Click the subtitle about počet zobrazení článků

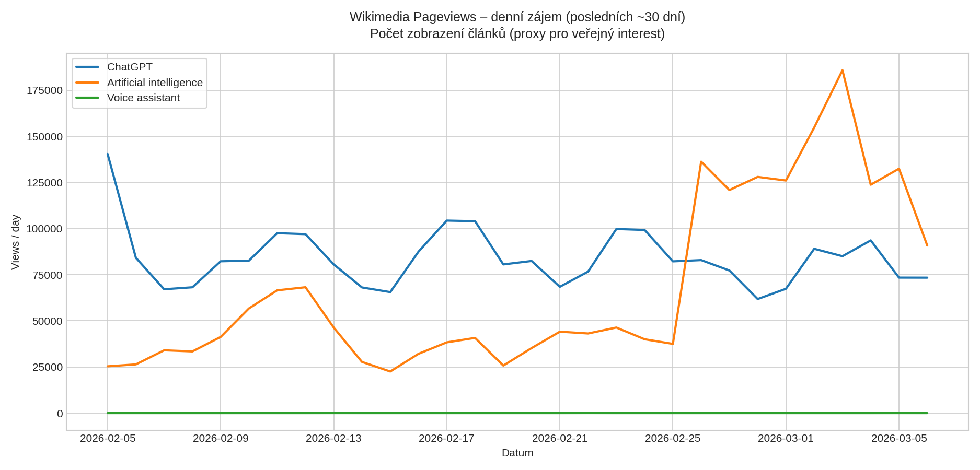[x=517, y=34]
